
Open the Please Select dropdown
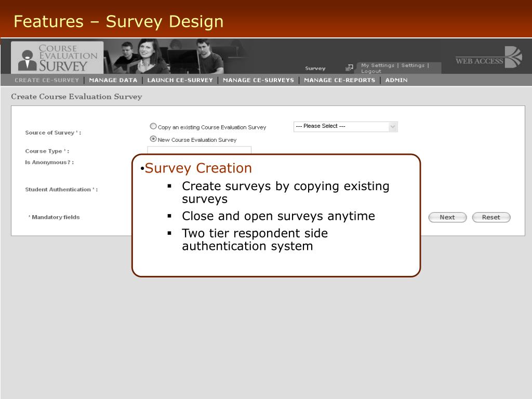click(x=345, y=126)
